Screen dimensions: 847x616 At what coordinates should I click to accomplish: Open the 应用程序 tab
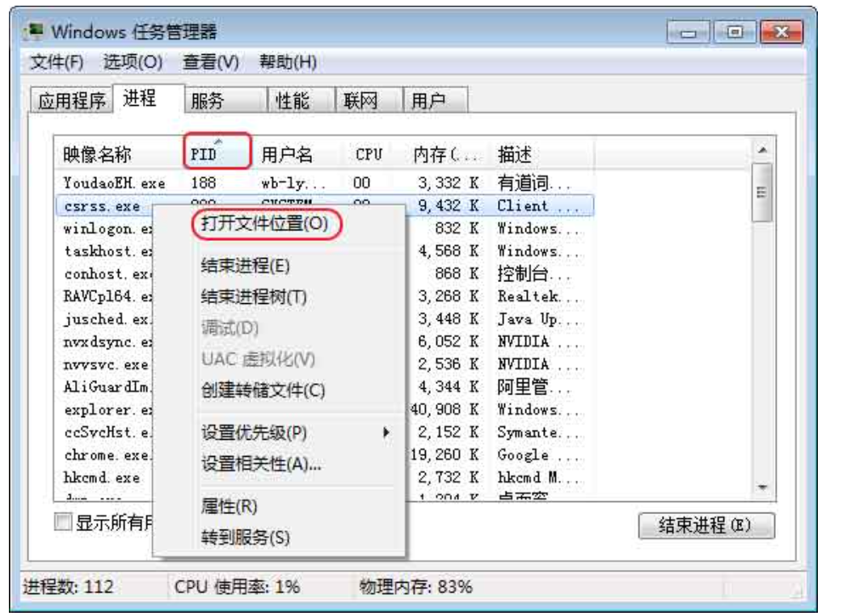point(72,100)
